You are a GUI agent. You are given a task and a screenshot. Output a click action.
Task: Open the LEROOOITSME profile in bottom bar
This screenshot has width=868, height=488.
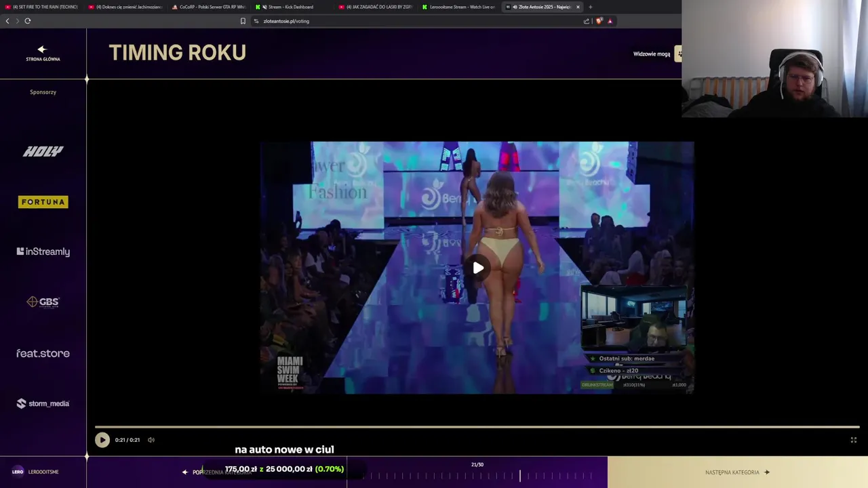coord(35,472)
